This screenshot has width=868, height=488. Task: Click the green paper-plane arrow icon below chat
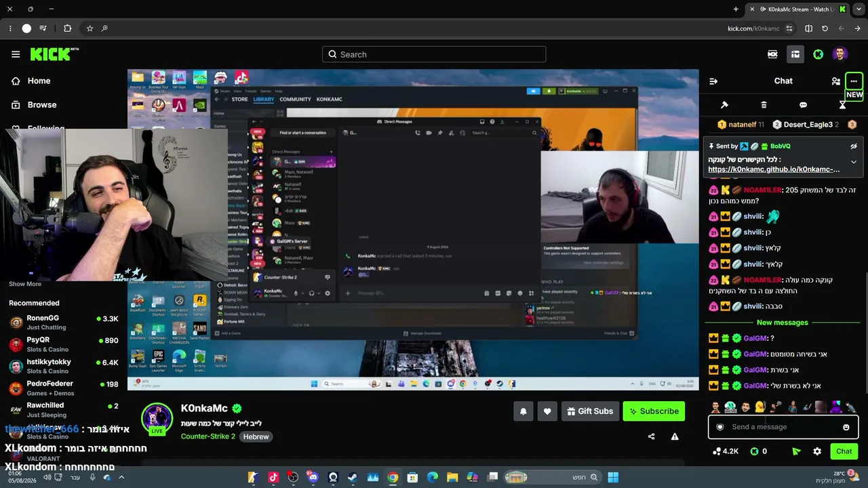(x=796, y=451)
